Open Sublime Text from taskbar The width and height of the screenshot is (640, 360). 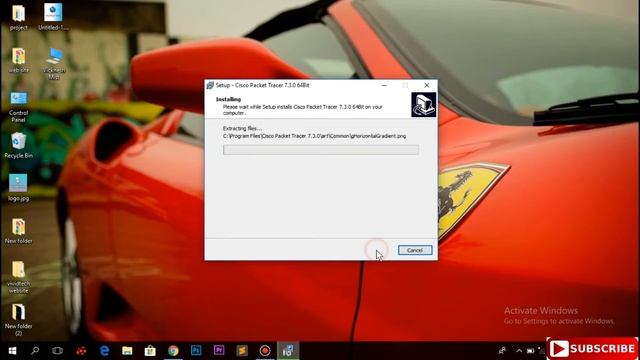pos(242,351)
